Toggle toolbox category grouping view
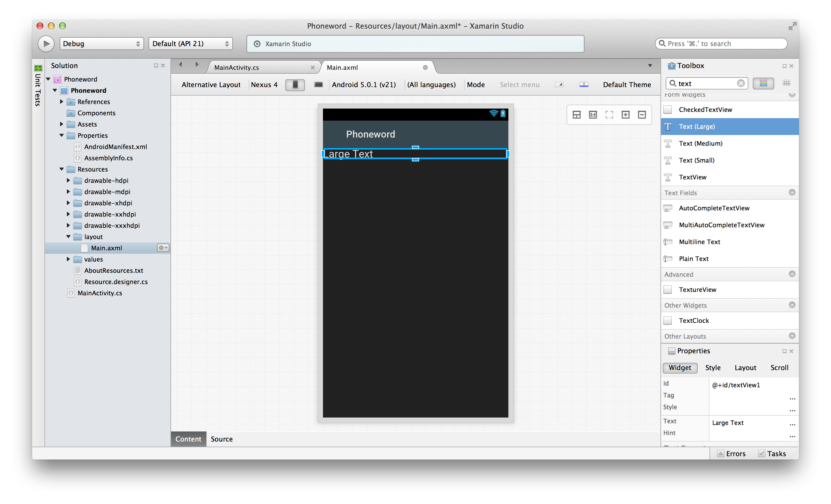This screenshot has height=504, width=831. pyautogui.click(x=763, y=83)
